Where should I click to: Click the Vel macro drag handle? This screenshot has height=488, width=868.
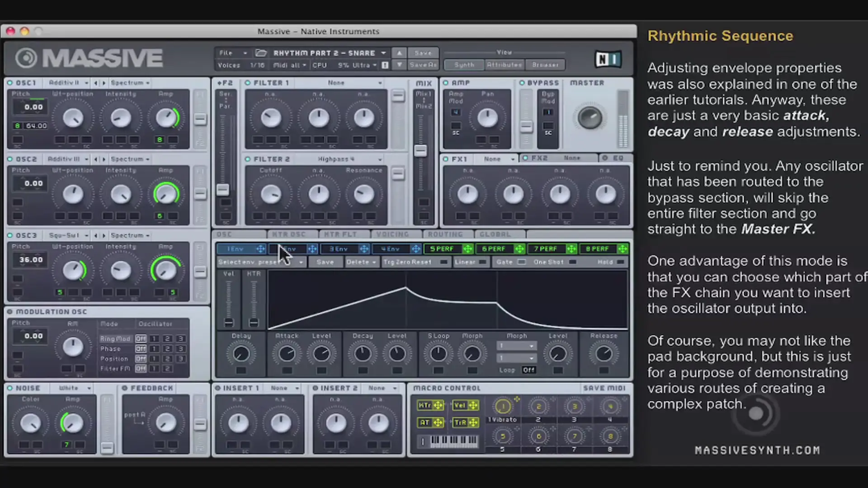point(473,405)
